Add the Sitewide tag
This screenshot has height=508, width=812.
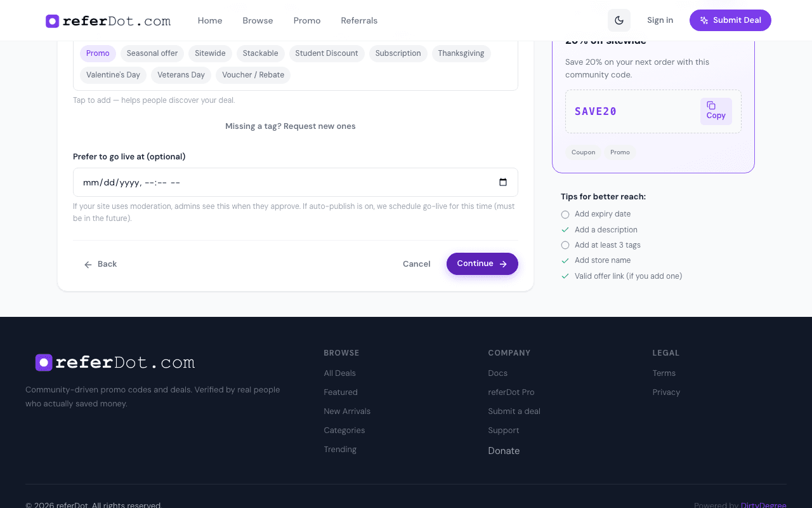pos(210,53)
